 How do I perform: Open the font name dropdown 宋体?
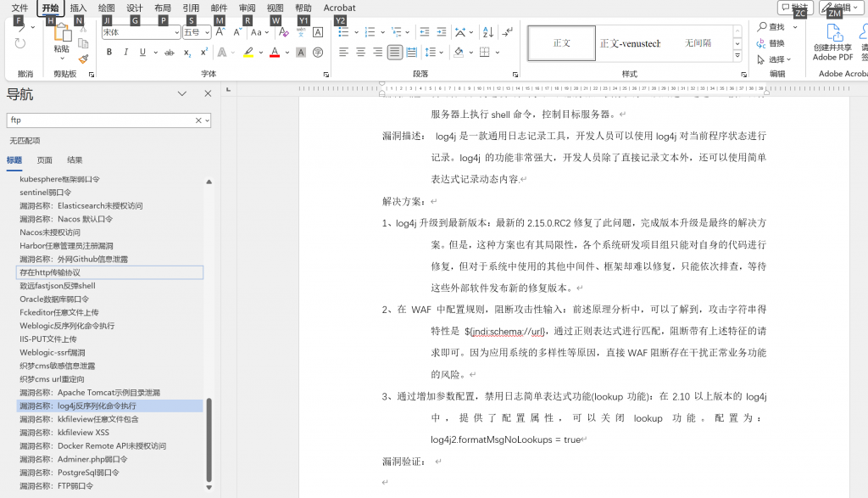pyautogui.click(x=176, y=32)
